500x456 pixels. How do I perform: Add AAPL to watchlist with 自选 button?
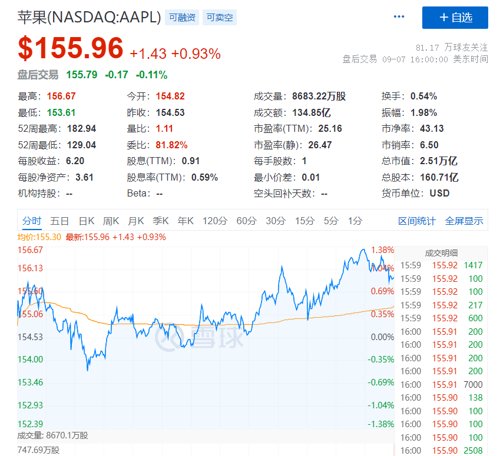click(x=455, y=17)
